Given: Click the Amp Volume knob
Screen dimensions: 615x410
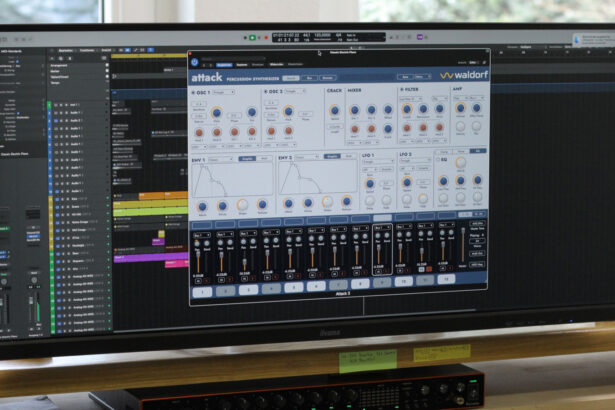Looking at the screenshot, I should point(460,108).
